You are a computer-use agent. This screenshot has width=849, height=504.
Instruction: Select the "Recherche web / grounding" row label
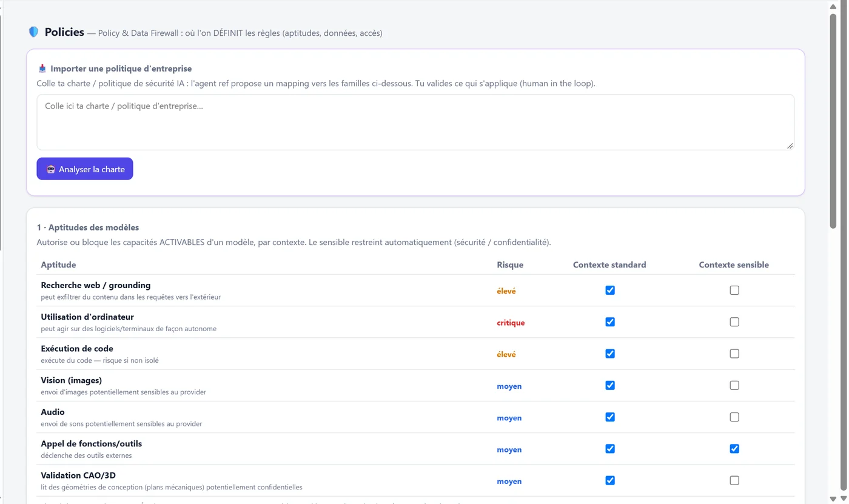point(96,285)
